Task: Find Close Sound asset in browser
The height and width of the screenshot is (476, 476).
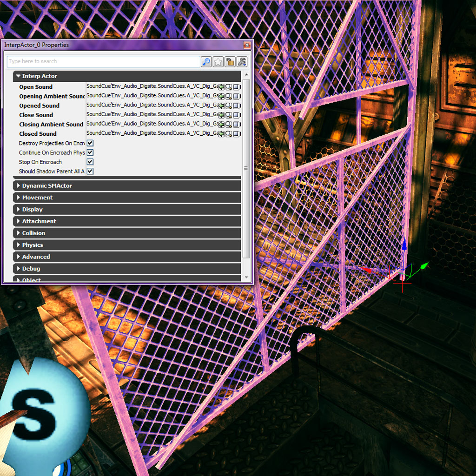Action: (229, 115)
